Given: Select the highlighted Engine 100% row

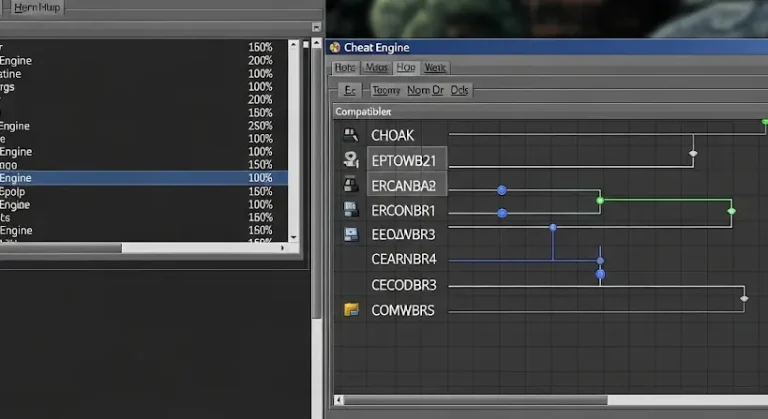Looking at the screenshot, I should click(144, 177).
